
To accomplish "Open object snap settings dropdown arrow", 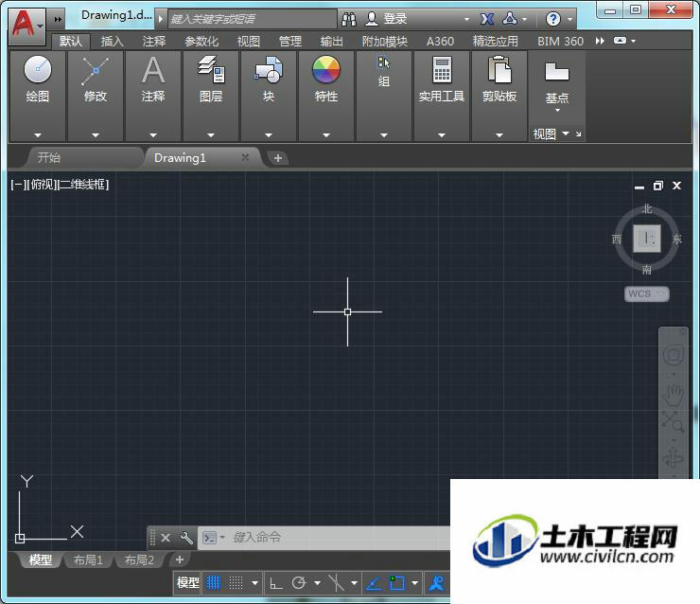I will pos(414,583).
